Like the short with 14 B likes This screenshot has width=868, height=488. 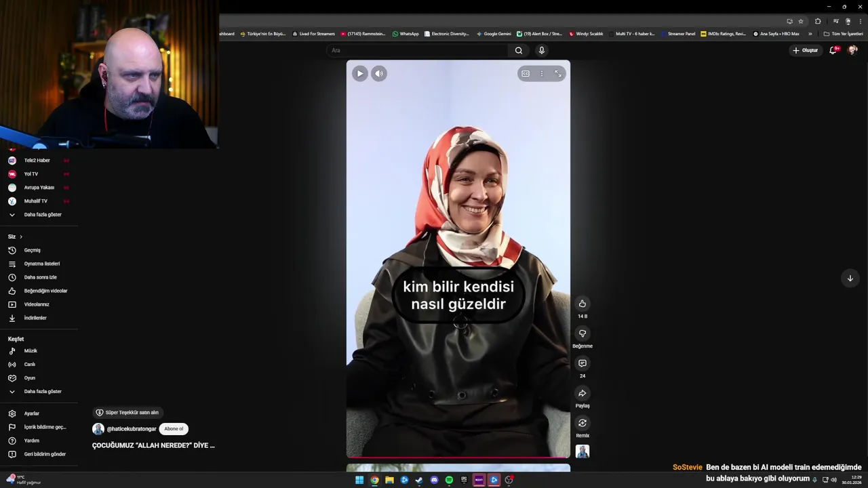tap(582, 304)
